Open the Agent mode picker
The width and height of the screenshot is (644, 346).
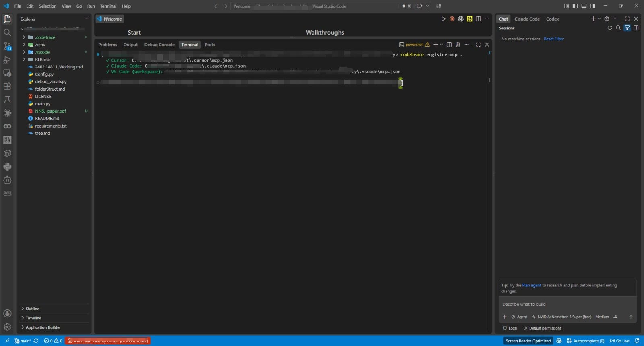click(x=519, y=317)
